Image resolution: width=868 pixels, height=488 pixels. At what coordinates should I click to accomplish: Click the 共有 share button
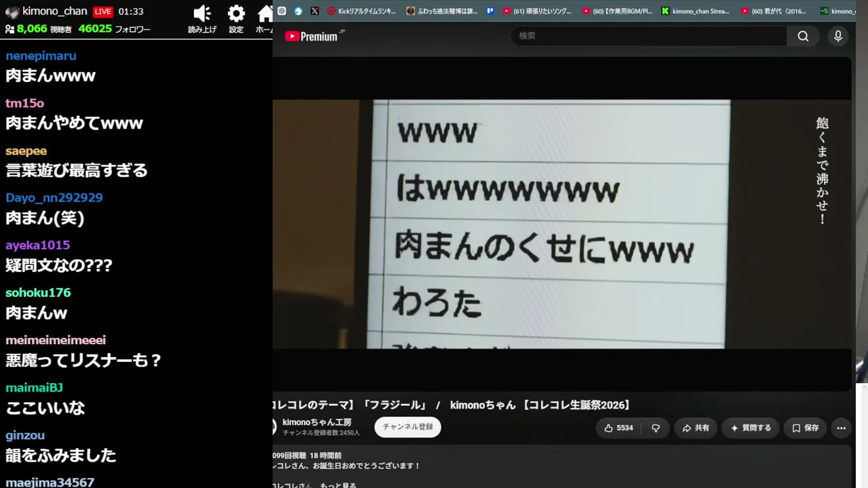click(x=696, y=428)
